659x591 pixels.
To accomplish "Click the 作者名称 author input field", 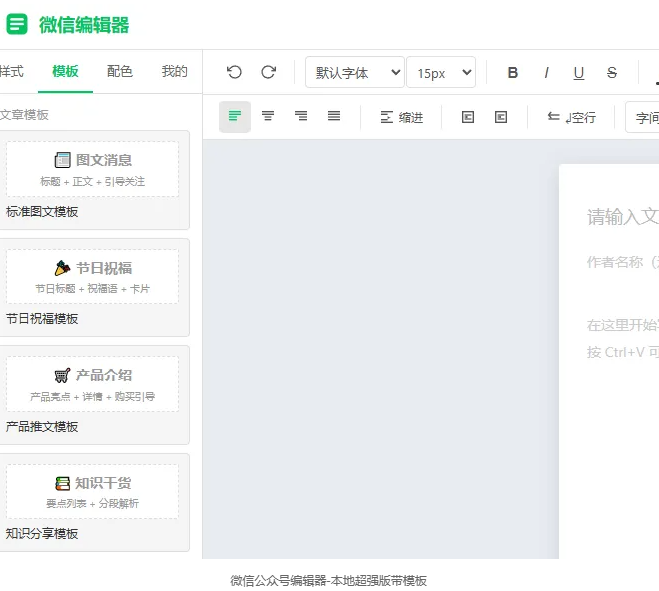I will click(x=623, y=262).
